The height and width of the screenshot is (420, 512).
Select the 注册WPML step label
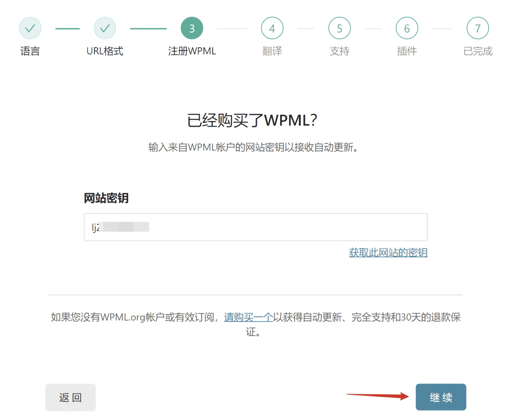coord(192,51)
